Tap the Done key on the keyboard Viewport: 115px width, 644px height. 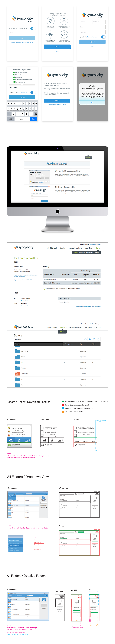pos(34,119)
